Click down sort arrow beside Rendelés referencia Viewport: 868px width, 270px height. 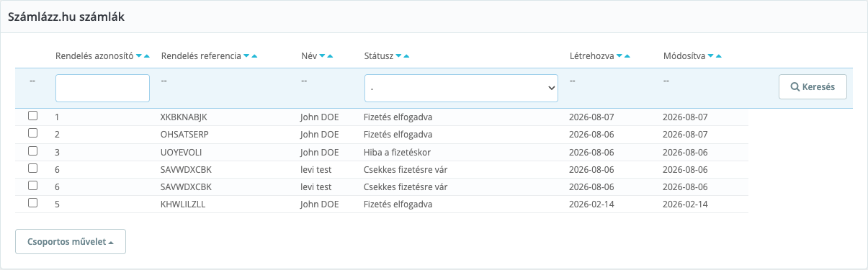tap(247, 55)
